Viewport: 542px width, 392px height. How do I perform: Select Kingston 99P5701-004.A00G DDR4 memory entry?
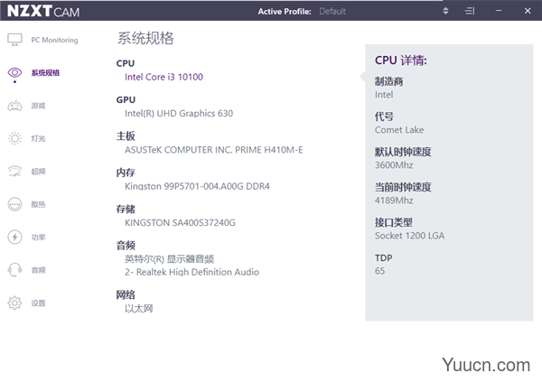pos(197,186)
